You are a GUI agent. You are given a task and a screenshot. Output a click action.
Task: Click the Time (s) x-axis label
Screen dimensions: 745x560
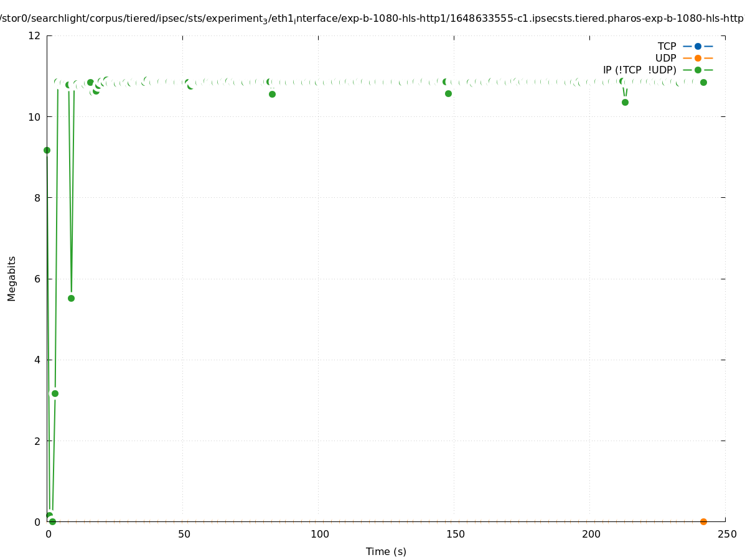coord(386,552)
